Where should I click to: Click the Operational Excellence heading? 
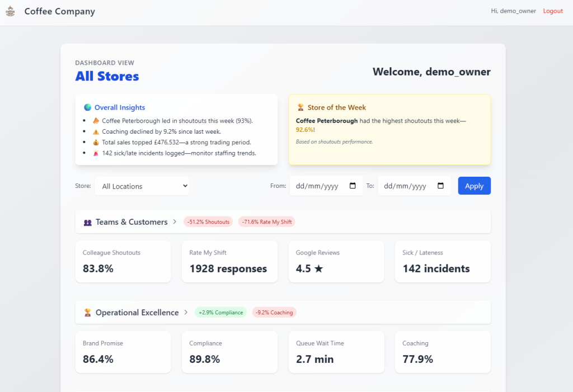click(137, 313)
